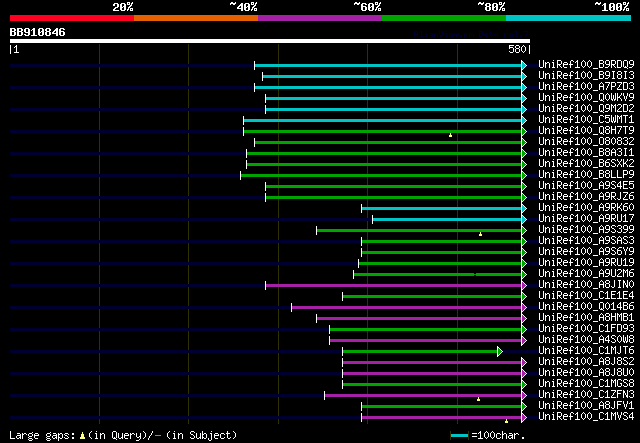Image resolution: width=640 pixels, height=443 pixels.
Task: Select the UniRef100_C1MJT6 label
Action: 586,351
